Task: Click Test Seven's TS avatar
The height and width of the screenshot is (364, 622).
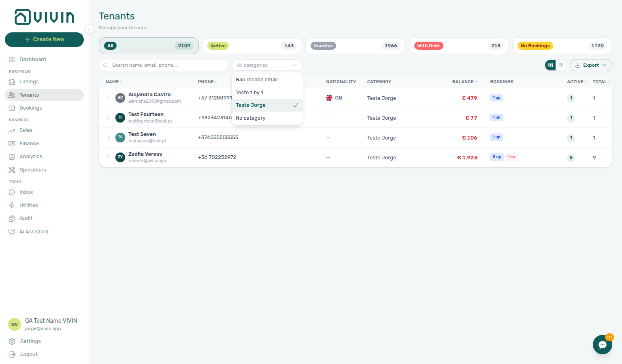Action: (120, 138)
